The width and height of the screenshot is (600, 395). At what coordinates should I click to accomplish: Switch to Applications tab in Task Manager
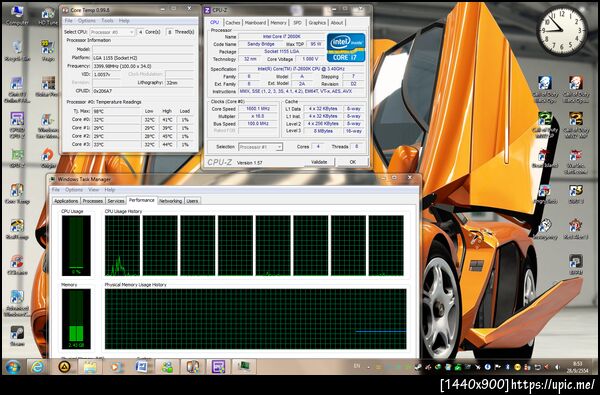(x=66, y=201)
